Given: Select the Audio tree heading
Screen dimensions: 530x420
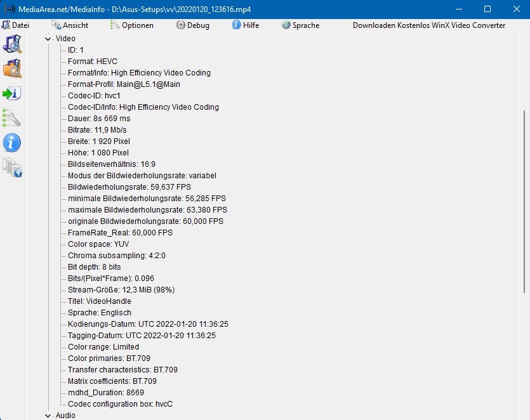Looking at the screenshot, I should (x=65, y=416).
